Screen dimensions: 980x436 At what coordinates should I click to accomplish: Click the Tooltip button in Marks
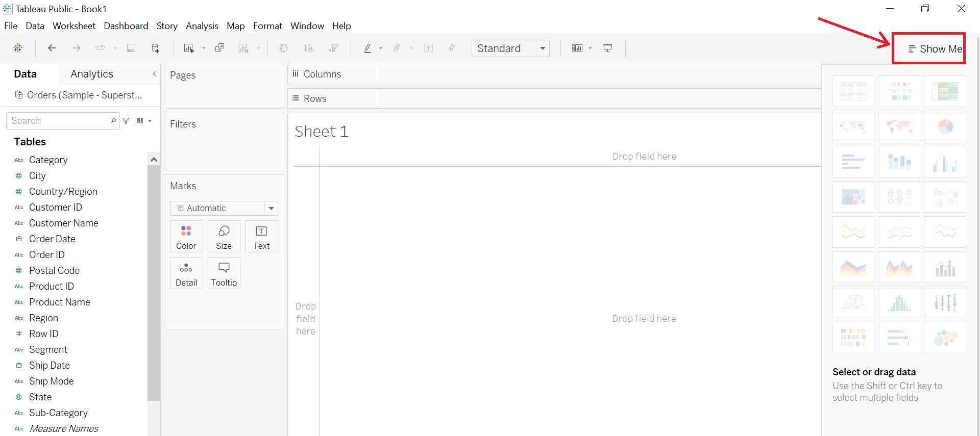coord(224,273)
